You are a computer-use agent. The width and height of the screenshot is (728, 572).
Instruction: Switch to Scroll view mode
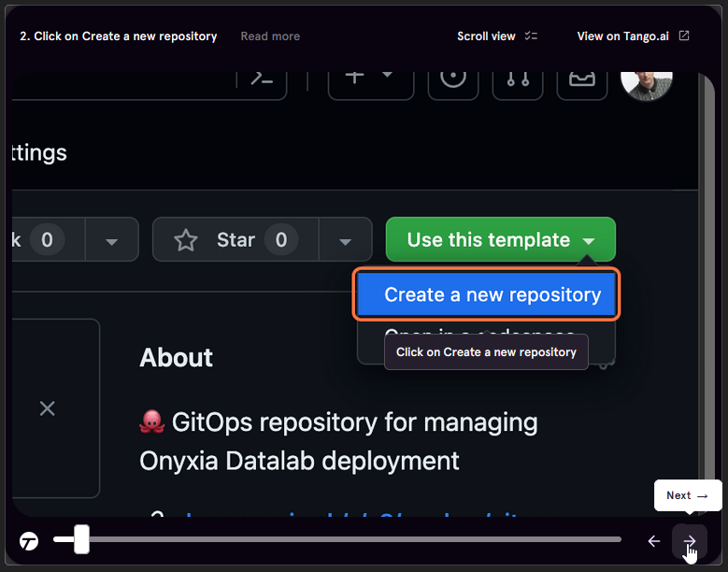496,36
